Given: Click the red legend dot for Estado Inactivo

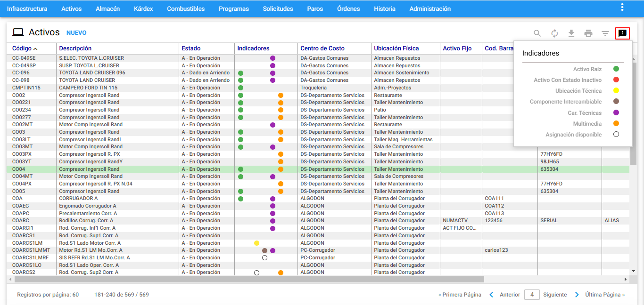Looking at the screenshot, I should point(616,80).
